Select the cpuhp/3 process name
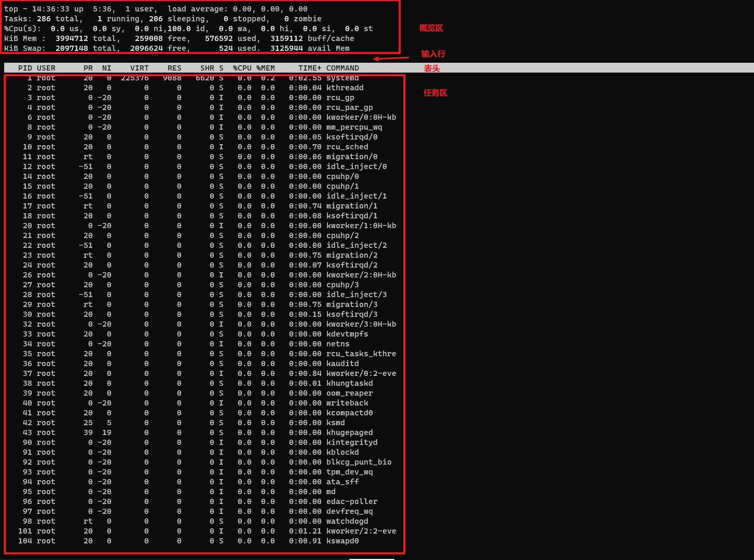The image size is (754, 560). (342, 285)
